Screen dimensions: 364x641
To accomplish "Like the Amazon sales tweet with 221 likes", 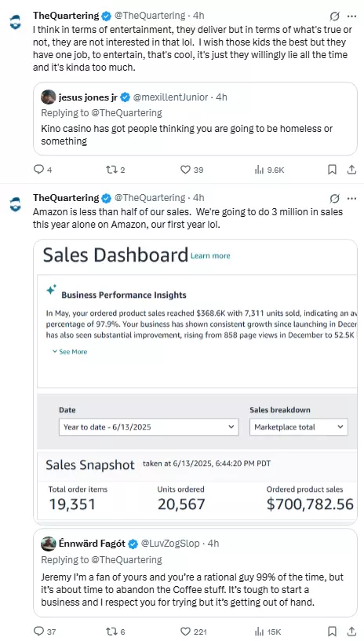I will tap(185, 632).
